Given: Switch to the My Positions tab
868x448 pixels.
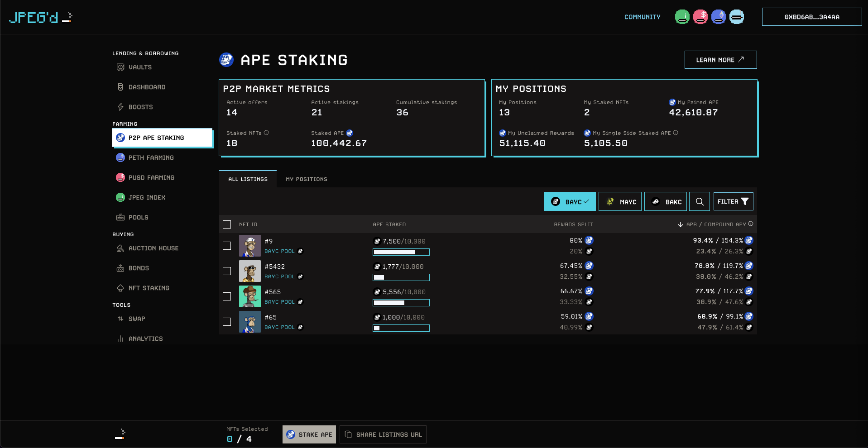Looking at the screenshot, I should [x=306, y=179].
